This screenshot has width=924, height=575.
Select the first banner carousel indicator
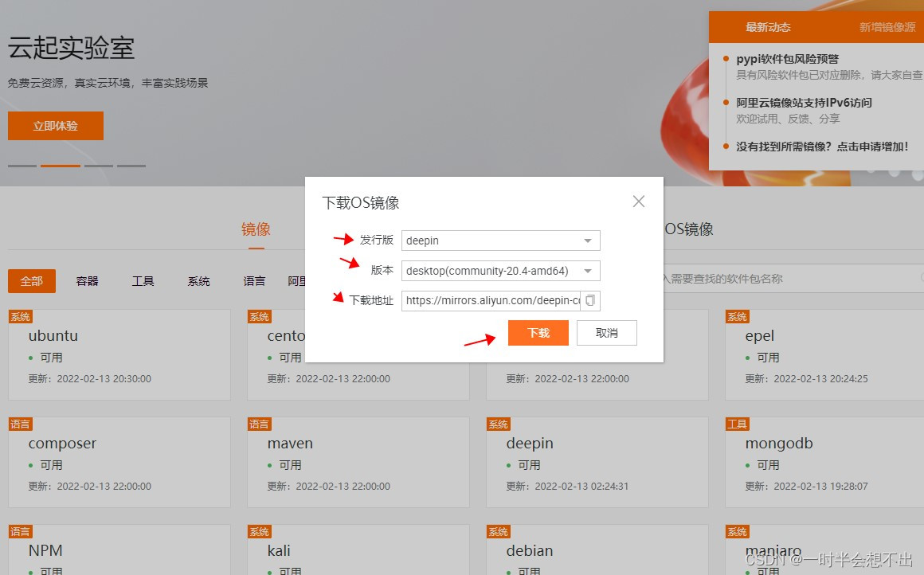pos(22,166)
